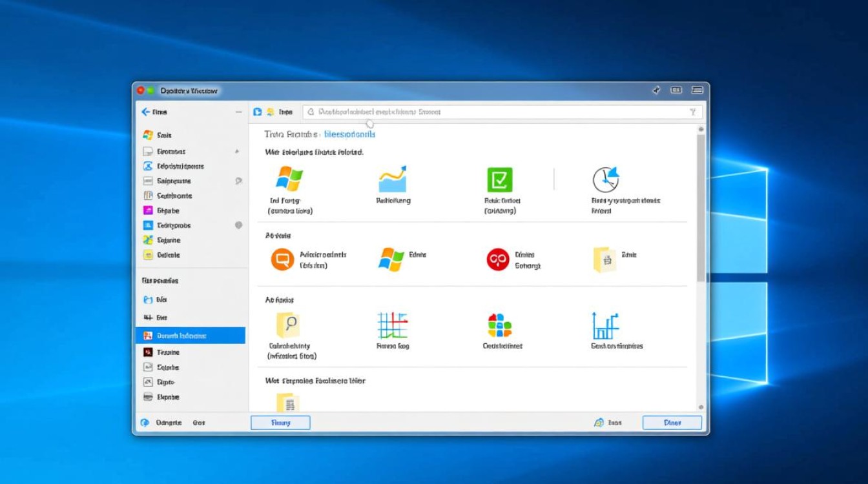
Task: Open the filter funnel in the search bar
Action: point(693,112)
